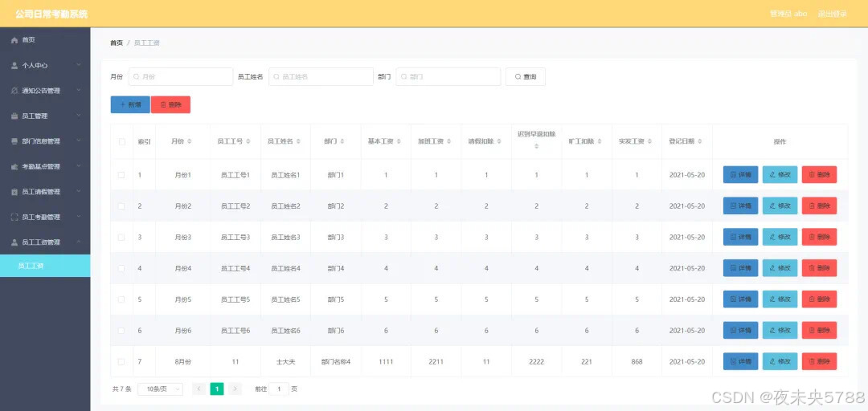This screenshot has height=411, width=868.
Task: Click 删除 for row 8月份
Action: coord(819,362)
